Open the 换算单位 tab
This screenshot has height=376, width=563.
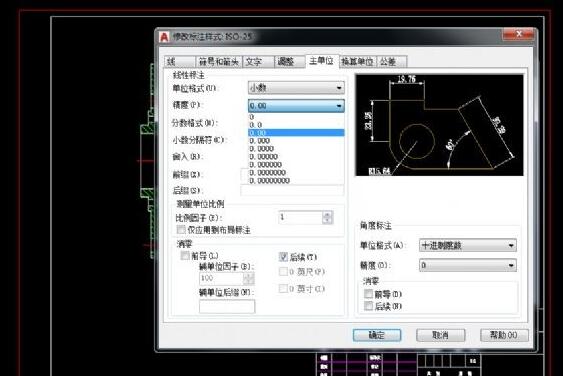click(x=357, y=62)
